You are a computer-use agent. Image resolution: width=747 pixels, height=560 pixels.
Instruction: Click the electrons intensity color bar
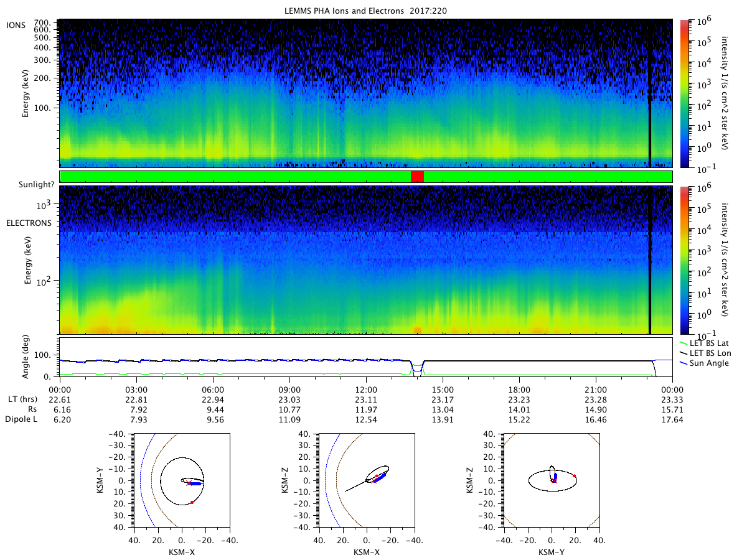tap(685, 260)
